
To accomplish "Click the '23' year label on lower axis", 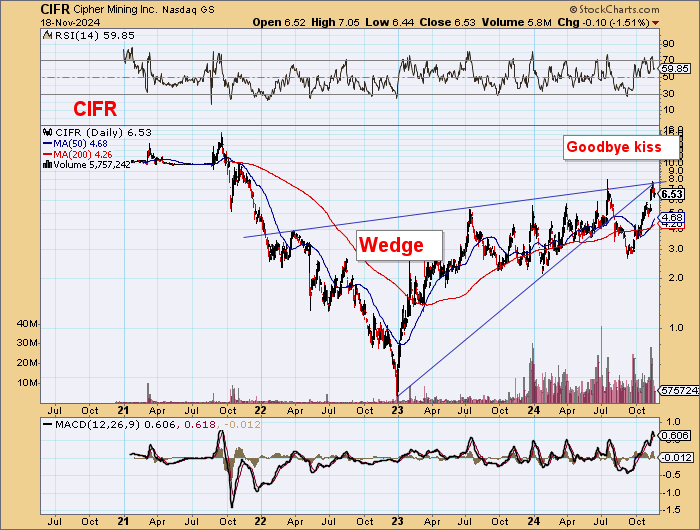I will (x=397, y=522).
